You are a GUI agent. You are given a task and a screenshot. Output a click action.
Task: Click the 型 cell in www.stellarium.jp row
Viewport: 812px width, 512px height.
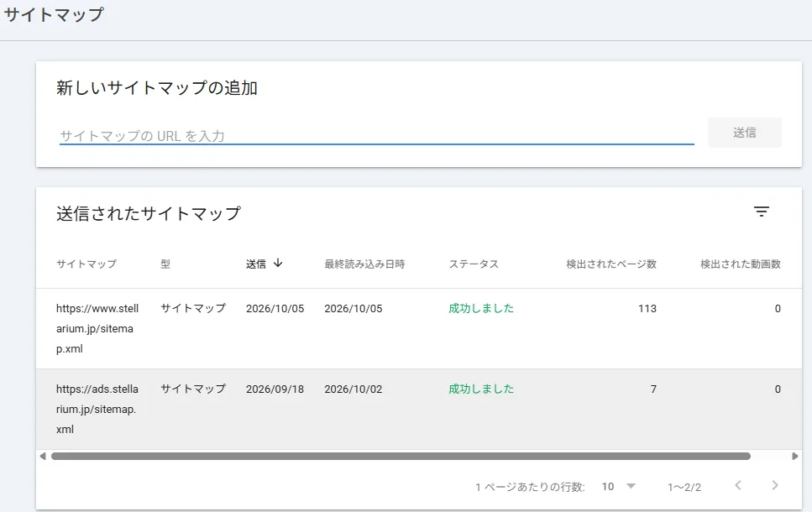tap(193, 308)
